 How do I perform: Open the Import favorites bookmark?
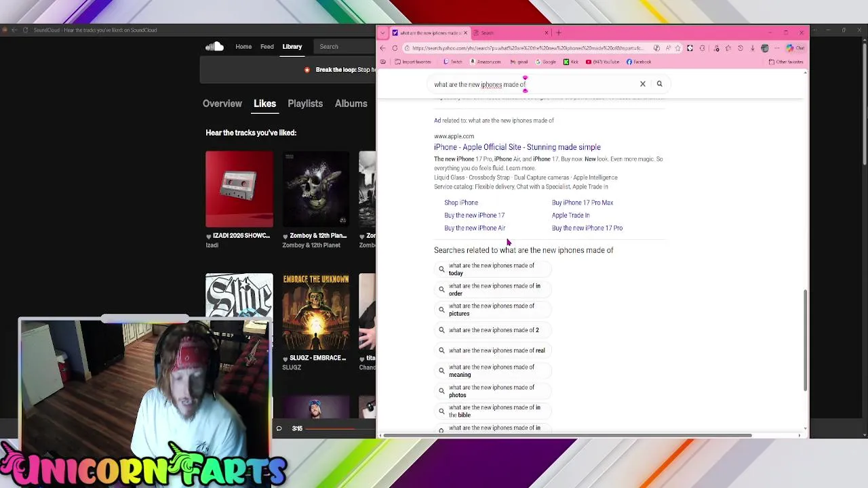pos(412,62)
